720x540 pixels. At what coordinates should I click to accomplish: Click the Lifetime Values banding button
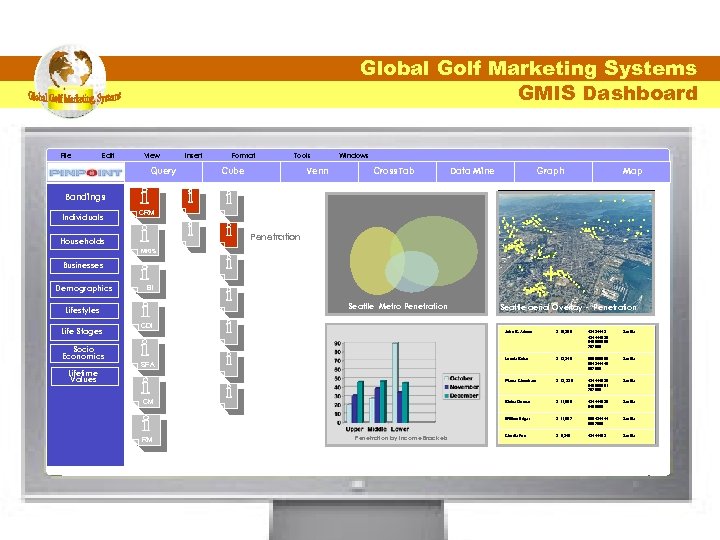(84, 376)
